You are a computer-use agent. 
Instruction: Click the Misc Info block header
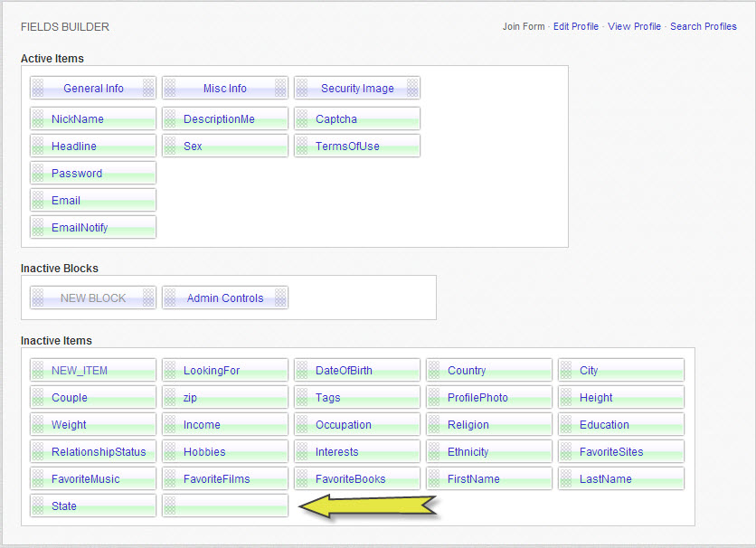point(225,89)
